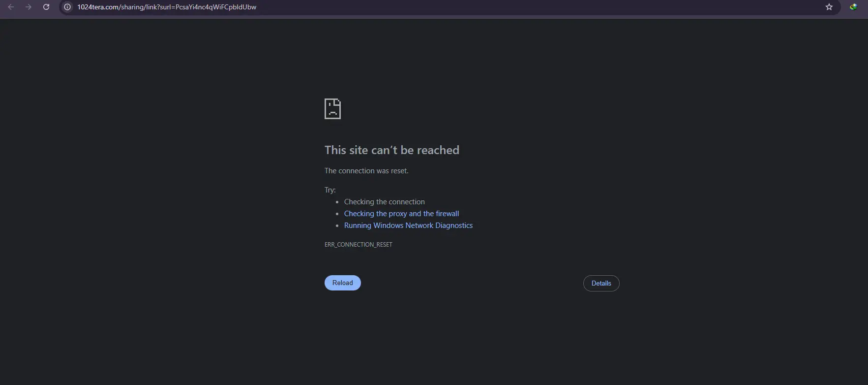Image resolution: width=868 pixels, height=385 pixels.
Task: Open the Details button
Action: (x=601, y=283)
